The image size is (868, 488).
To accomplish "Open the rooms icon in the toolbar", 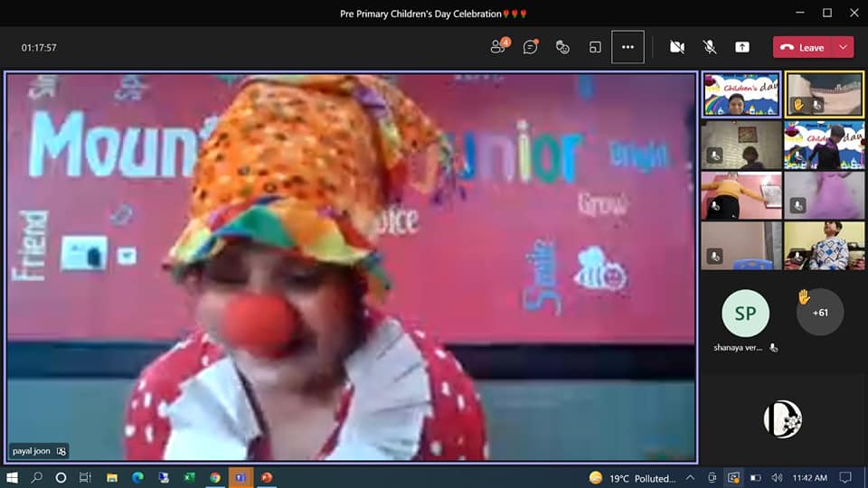I will click(x=595, y=47).
